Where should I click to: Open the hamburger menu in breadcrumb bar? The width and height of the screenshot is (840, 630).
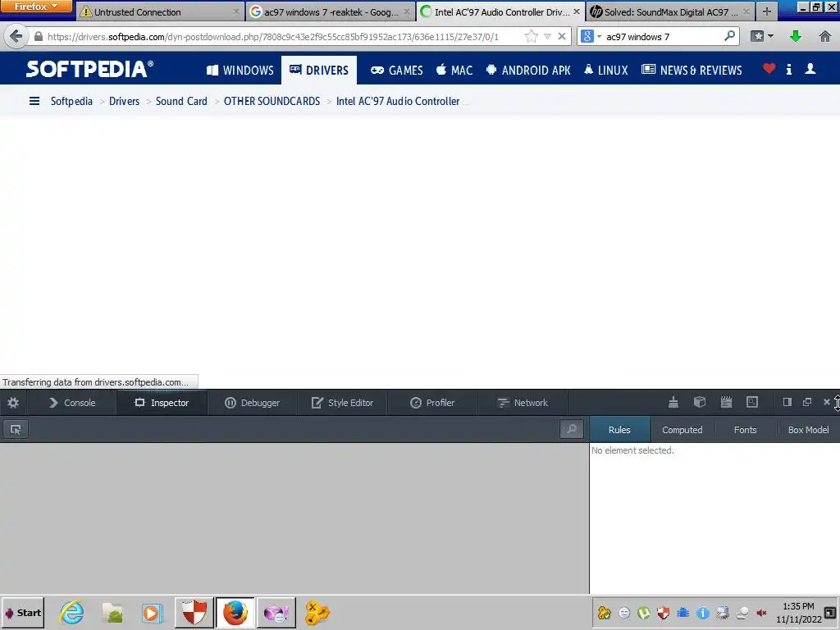34,101
